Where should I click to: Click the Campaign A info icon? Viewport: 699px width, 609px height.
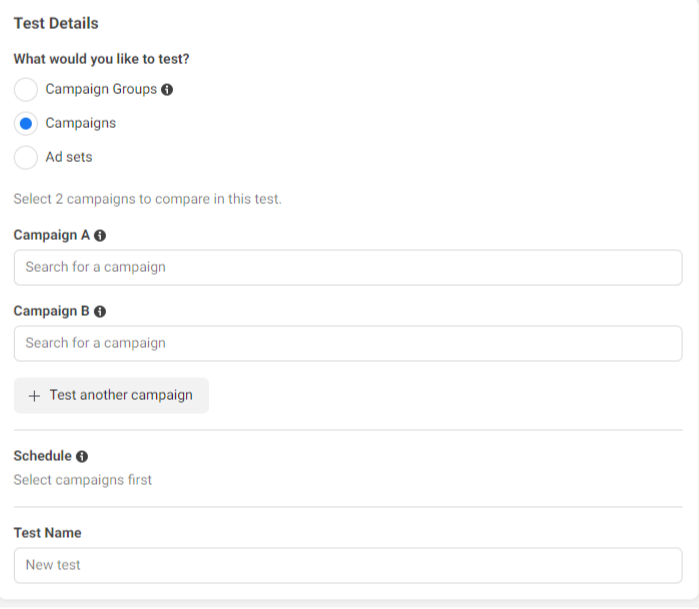pyautogui.click(x=100, y=236)
